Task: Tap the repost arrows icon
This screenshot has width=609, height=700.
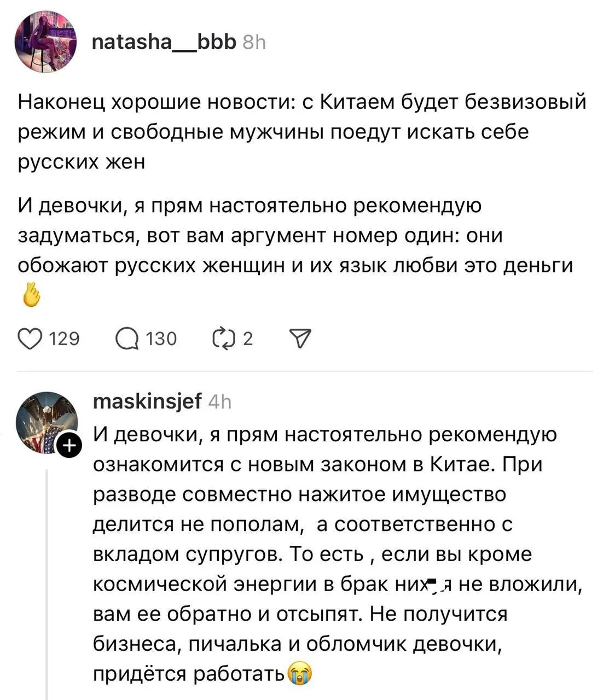Action: tap(222, 340)
